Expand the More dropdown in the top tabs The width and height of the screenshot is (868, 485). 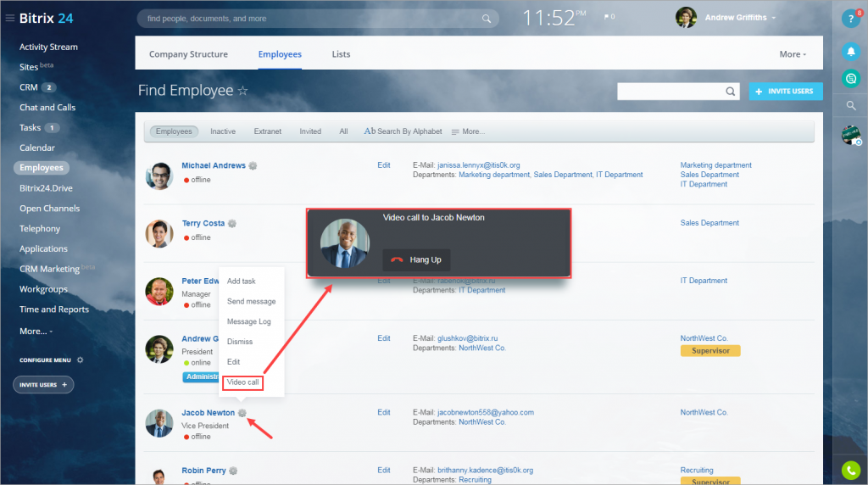click(793, 54)
